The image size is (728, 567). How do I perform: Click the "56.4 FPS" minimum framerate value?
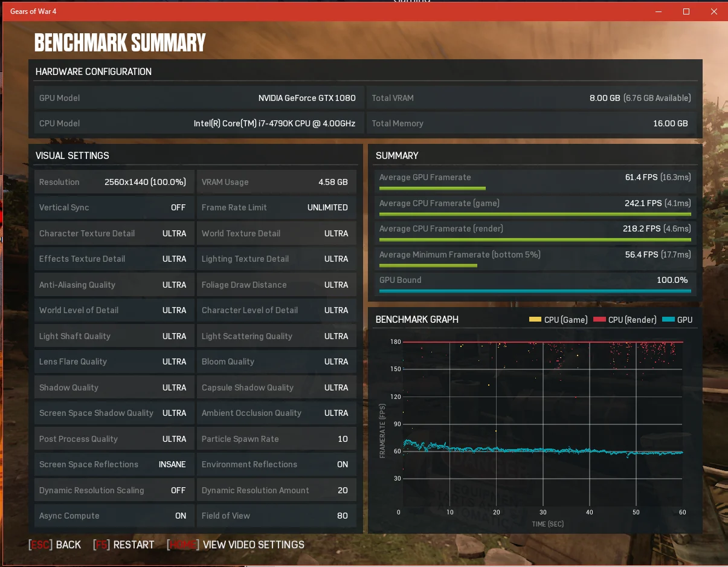643,254
